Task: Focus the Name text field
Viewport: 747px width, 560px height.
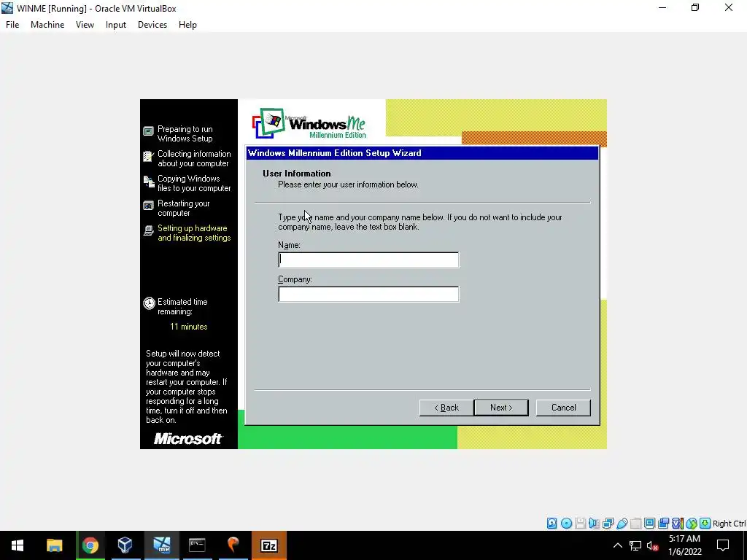Action: click(368, 260)
